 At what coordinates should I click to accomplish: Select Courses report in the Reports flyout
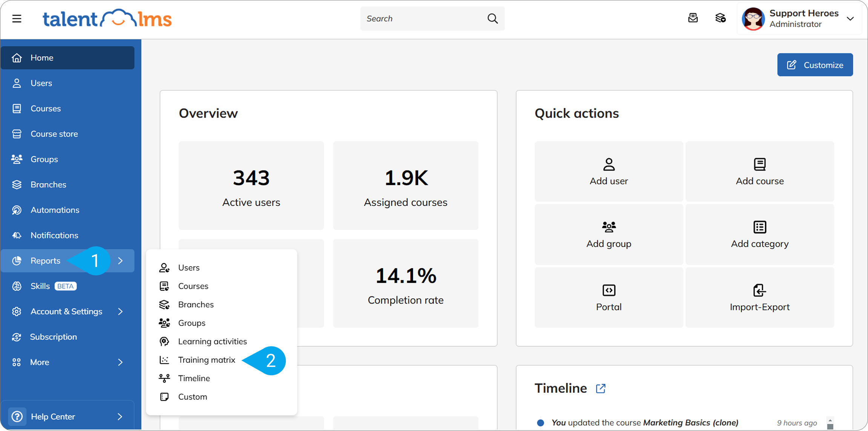point(221,286)
